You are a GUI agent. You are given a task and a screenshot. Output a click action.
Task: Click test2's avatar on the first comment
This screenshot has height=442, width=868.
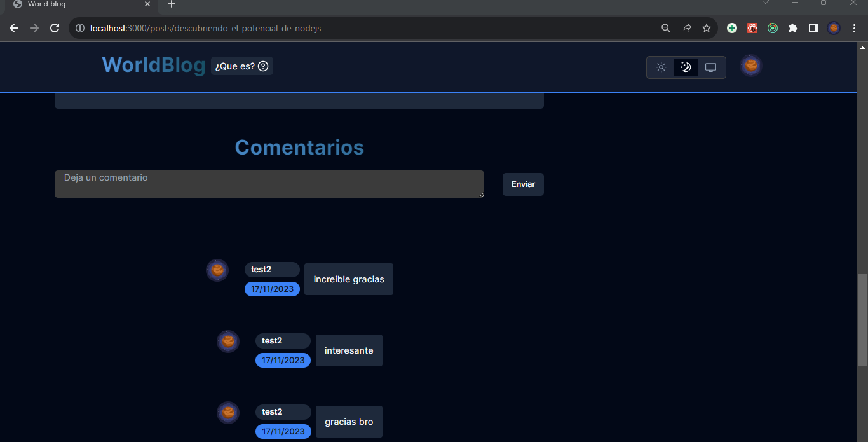click(217, 270)
